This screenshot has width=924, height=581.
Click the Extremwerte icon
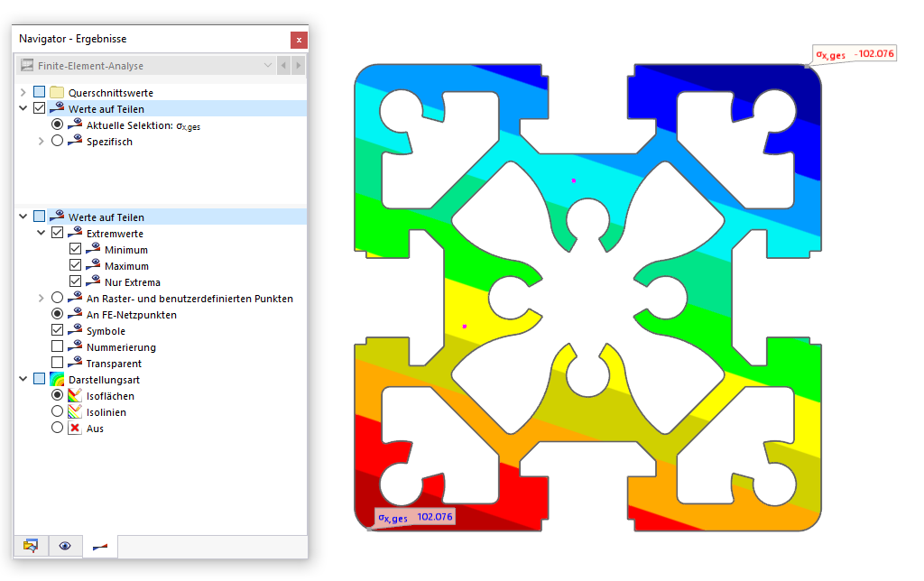click(x=75, y=232)
